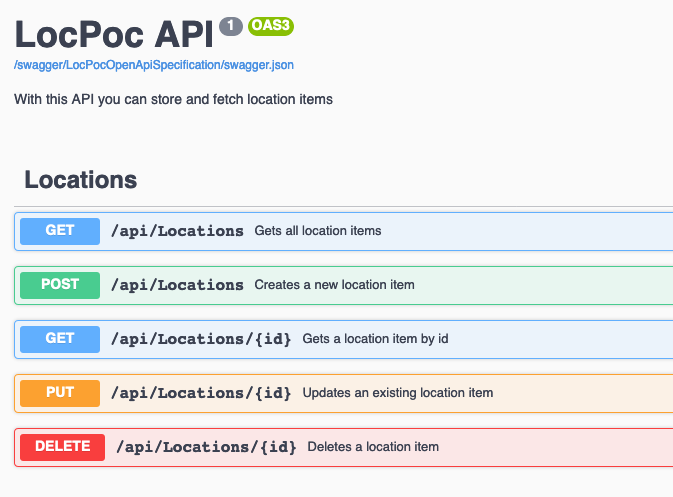Screen dimensions: 673x497
Task: Click the orange PUT method badge
Action: click(x=60, y=393)
